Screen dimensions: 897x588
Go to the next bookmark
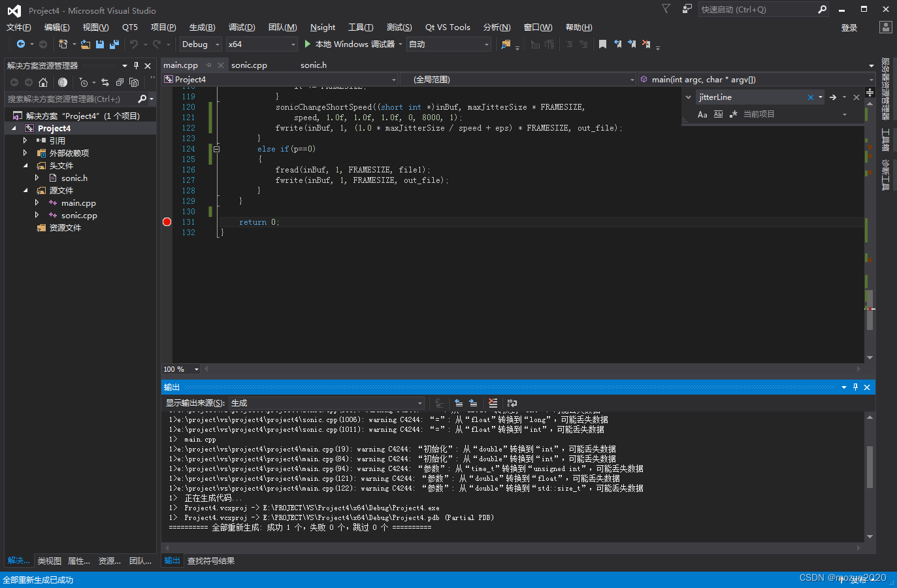point(632,44)
